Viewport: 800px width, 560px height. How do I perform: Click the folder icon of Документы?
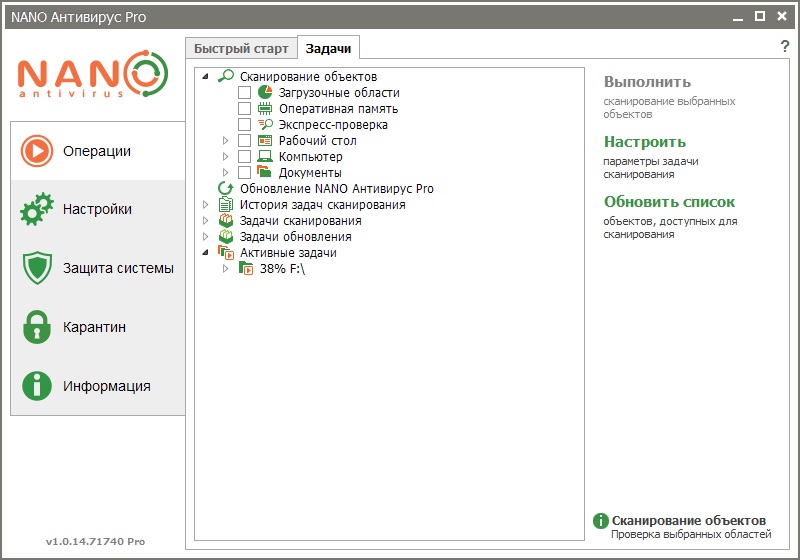264,171
